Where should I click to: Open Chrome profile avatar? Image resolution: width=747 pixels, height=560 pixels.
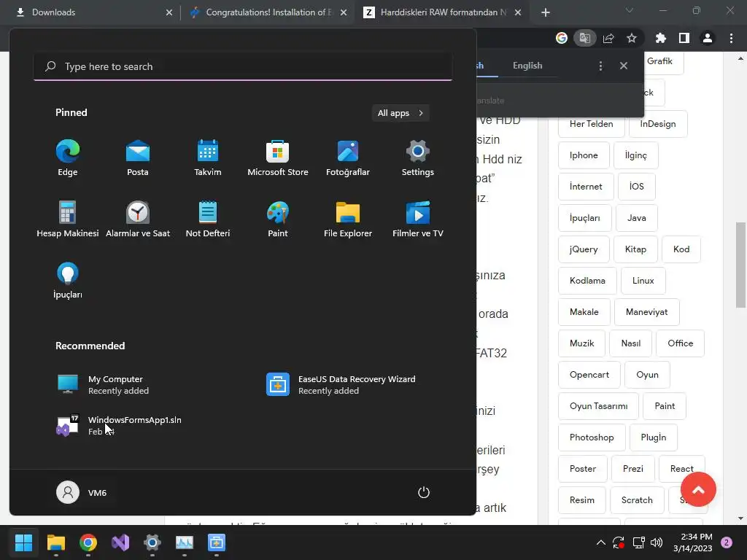pos(708,38)
